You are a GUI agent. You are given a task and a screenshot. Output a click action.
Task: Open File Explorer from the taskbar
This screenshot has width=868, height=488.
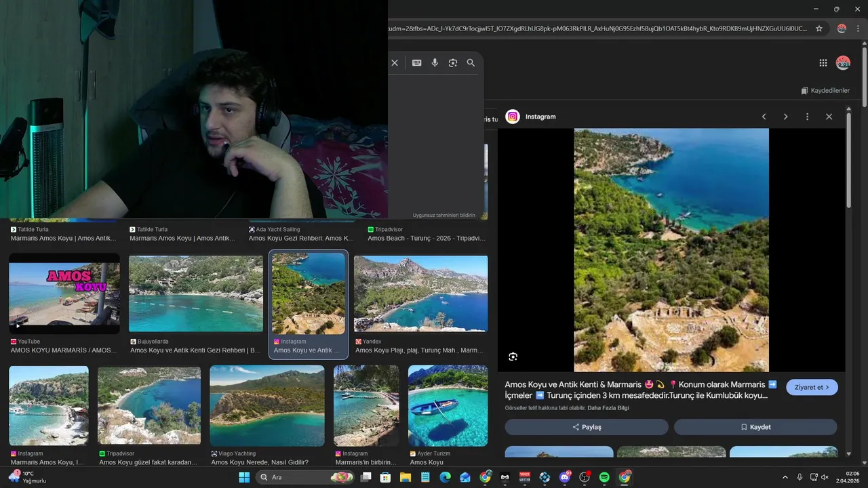[x=406, y=477]
